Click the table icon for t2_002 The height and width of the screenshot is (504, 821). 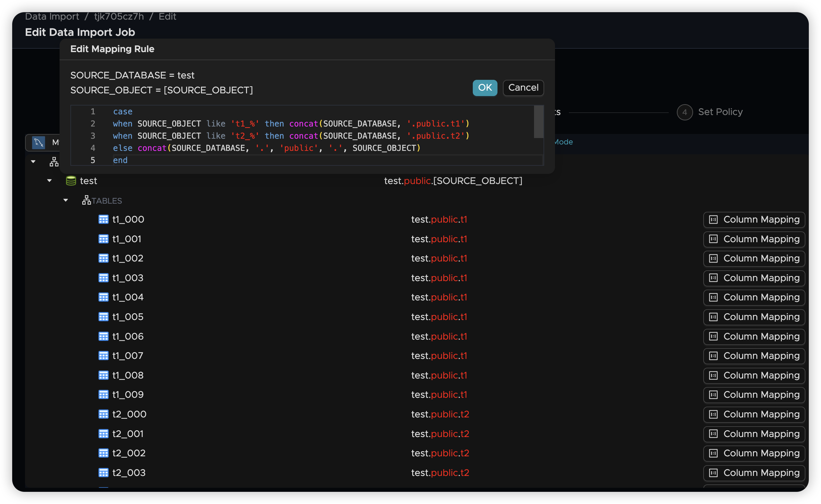[x=103, y=453]
